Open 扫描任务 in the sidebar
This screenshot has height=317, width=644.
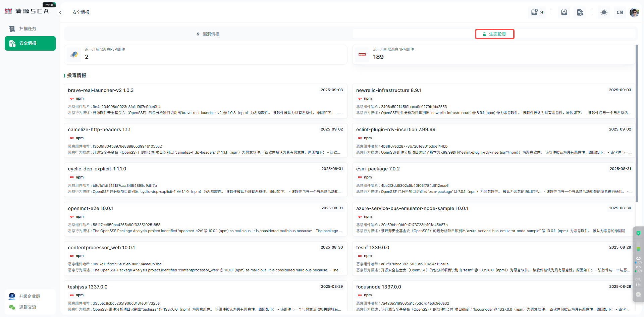[28, 29]
